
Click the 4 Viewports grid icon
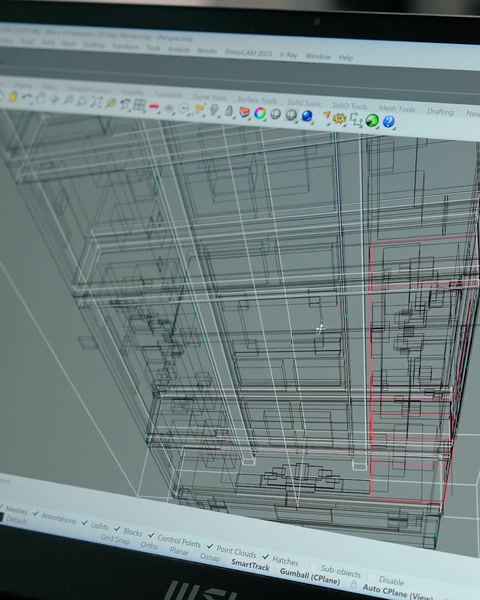139,105
